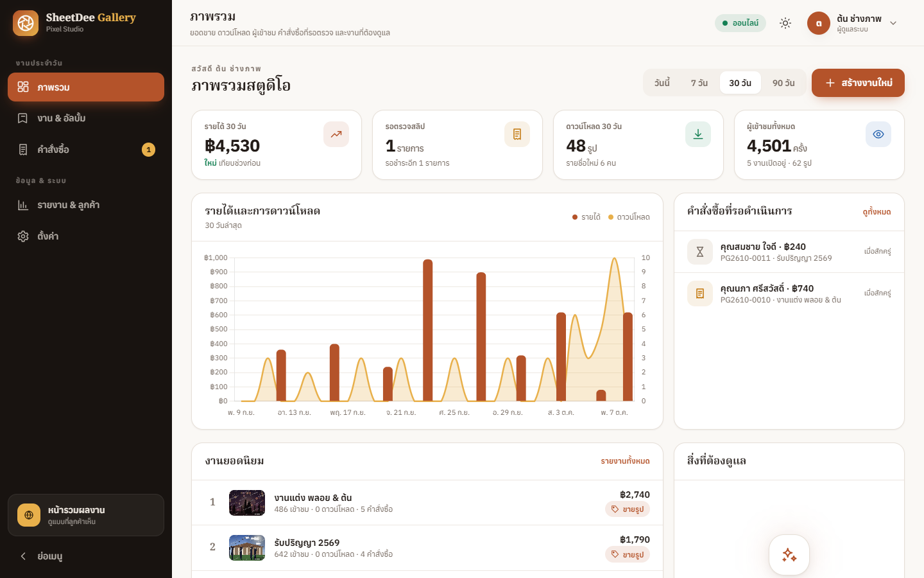Open the รับปริญญา 2569 thumbnail
The image size is (924, 578).
click(247, 548)
